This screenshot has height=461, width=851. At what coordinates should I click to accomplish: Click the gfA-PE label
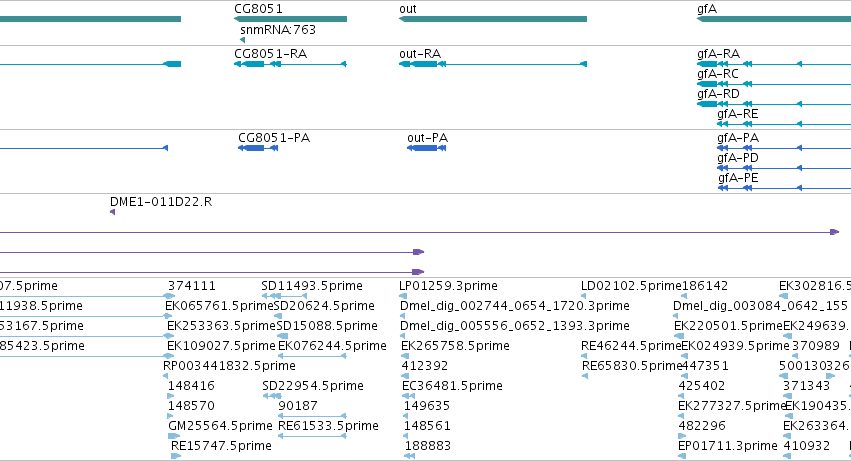[738, 178]
